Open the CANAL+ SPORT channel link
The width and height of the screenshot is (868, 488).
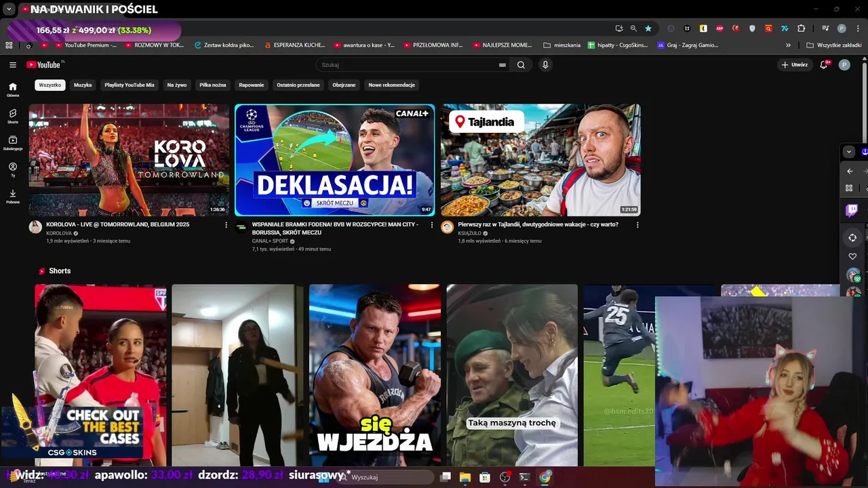[270, 241]
